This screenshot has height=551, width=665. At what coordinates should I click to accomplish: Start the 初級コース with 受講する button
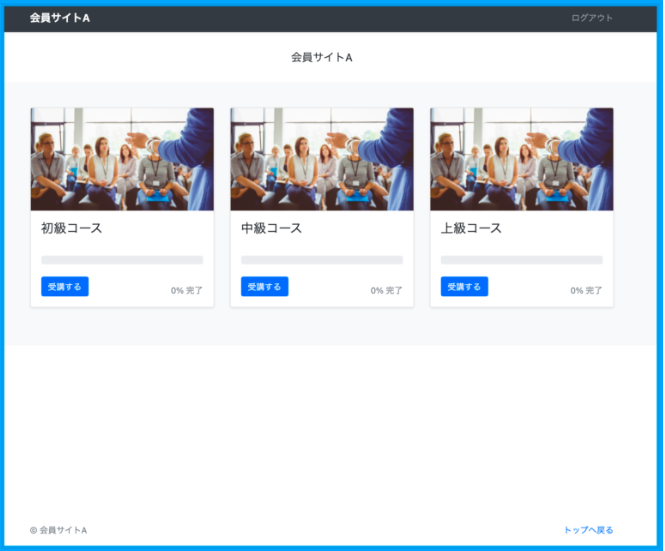coord(65,287)
